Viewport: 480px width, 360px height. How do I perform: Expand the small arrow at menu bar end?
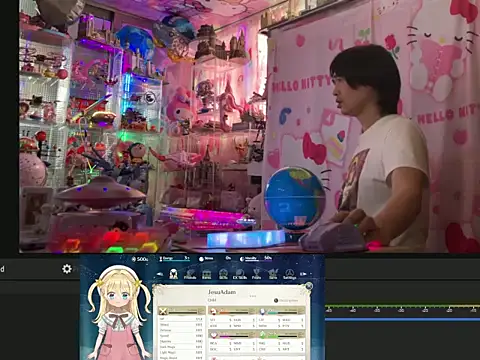coord(311,274)
